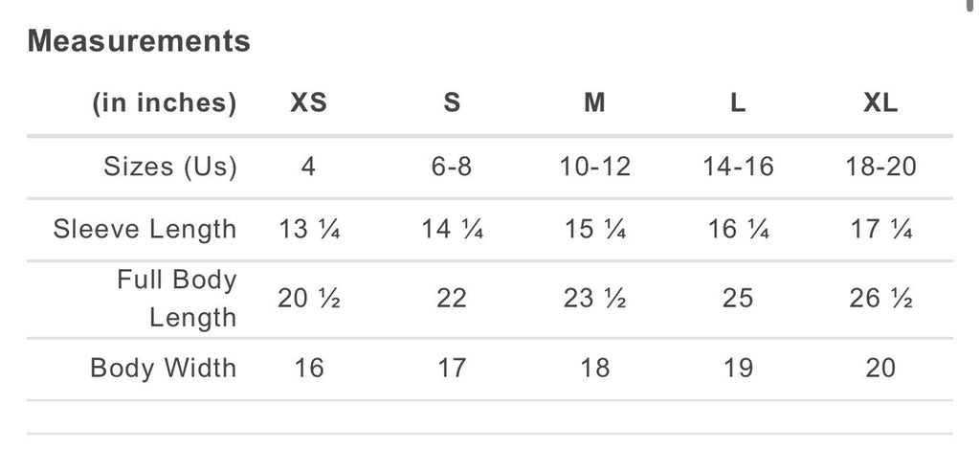
Task: Click full body length 23 ½ for M
Action: 594,299
